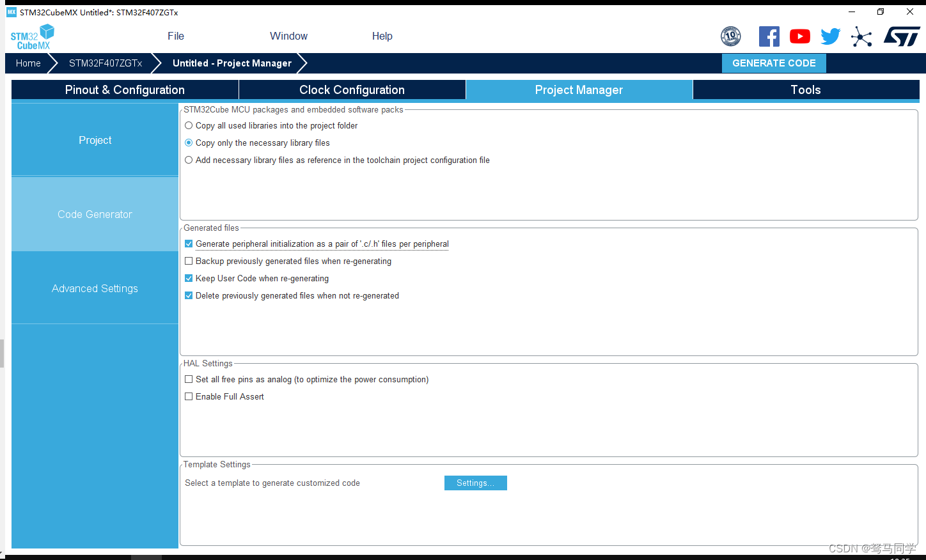Screen dimensions: 926x560
Task: Enable Full Assert checkbox
Action: point(189,397)
